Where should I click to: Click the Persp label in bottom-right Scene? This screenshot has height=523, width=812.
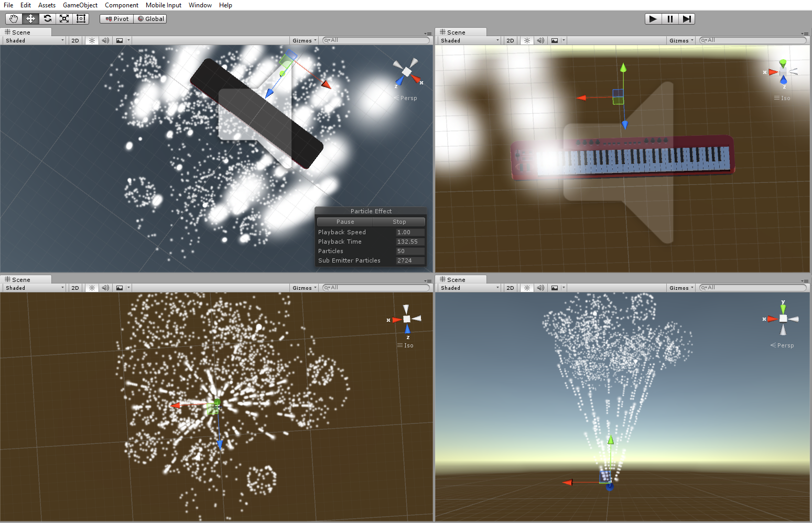coord(785,345)
